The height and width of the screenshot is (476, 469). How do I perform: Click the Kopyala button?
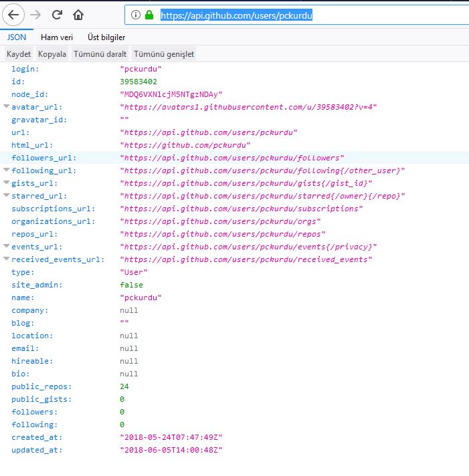52,54
